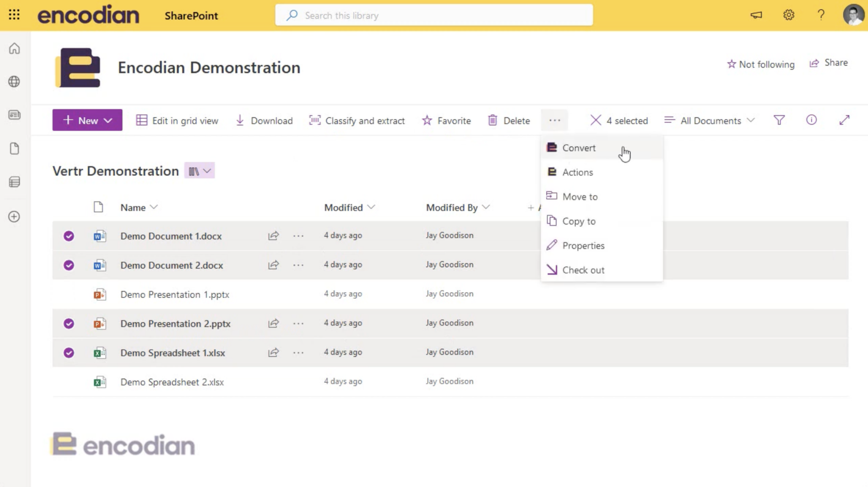
Task: Click the Share site button
Action: click(829, 63)
